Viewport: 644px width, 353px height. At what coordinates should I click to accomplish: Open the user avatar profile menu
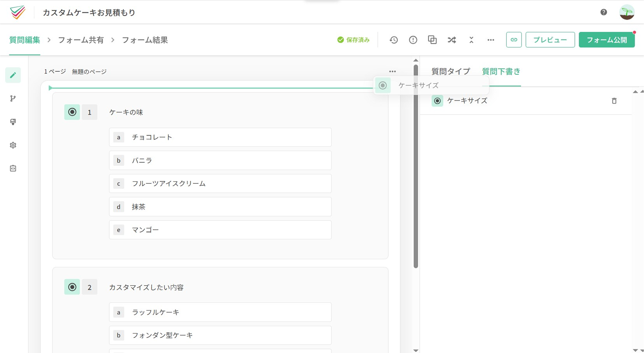point(627,12)
